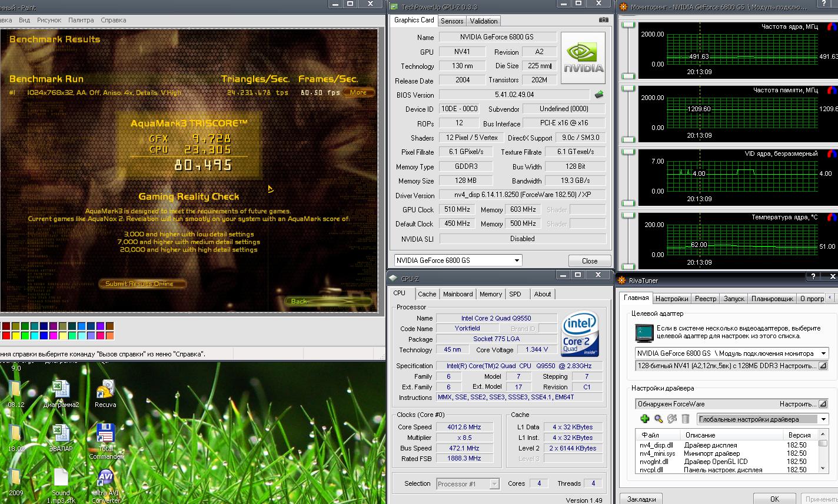Open the Глобальные настройки драйвера dropdown
Screen dimensions: 838x504
click(823, 419)
